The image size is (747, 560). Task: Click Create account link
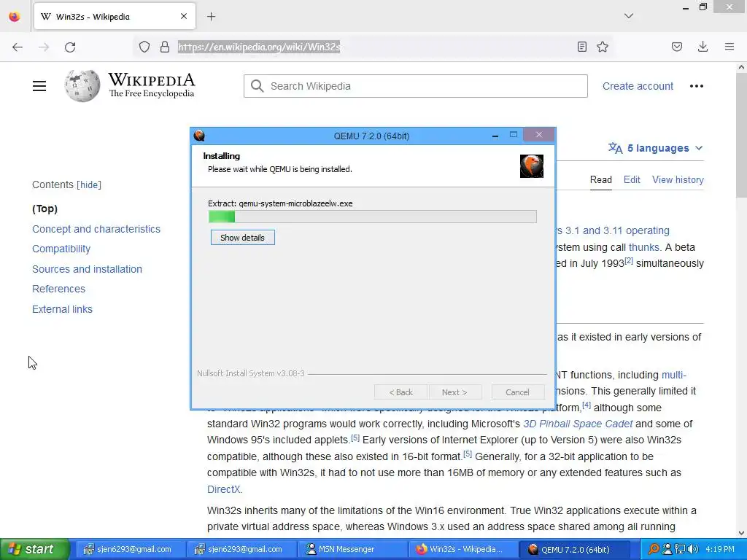[x=638, y=86]
